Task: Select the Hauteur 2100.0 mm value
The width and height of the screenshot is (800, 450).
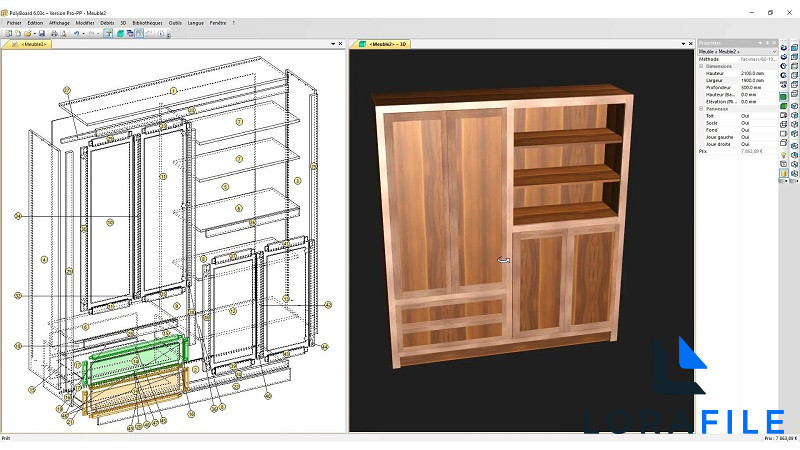Action: 753,73
